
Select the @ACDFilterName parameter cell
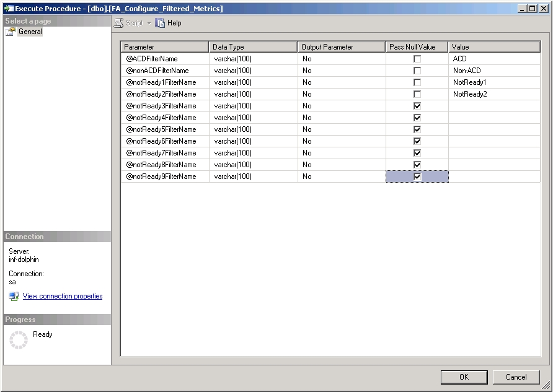(x=165, y=59)
